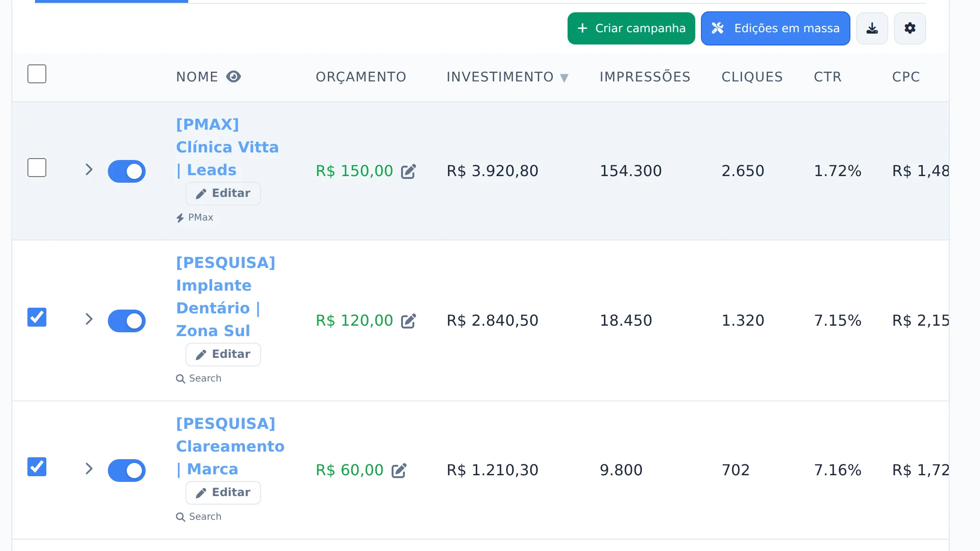
Task: Open Edições em massa
Action: 776,28
